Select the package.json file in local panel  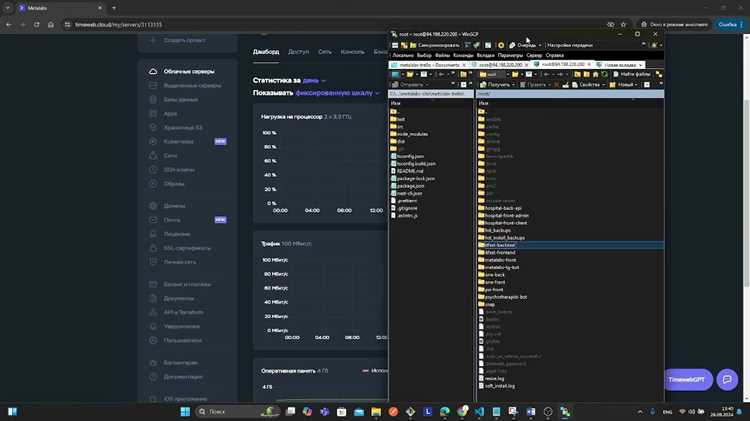coord(407,186)
